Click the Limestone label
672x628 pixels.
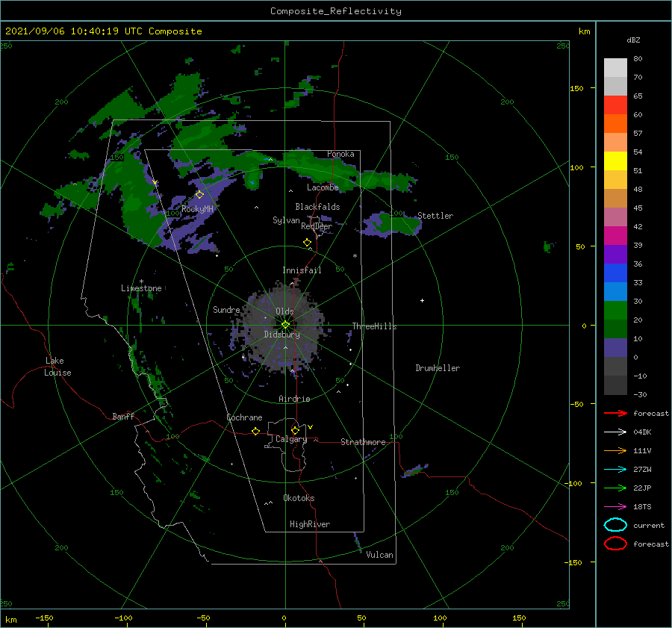(x=141, y=288)
